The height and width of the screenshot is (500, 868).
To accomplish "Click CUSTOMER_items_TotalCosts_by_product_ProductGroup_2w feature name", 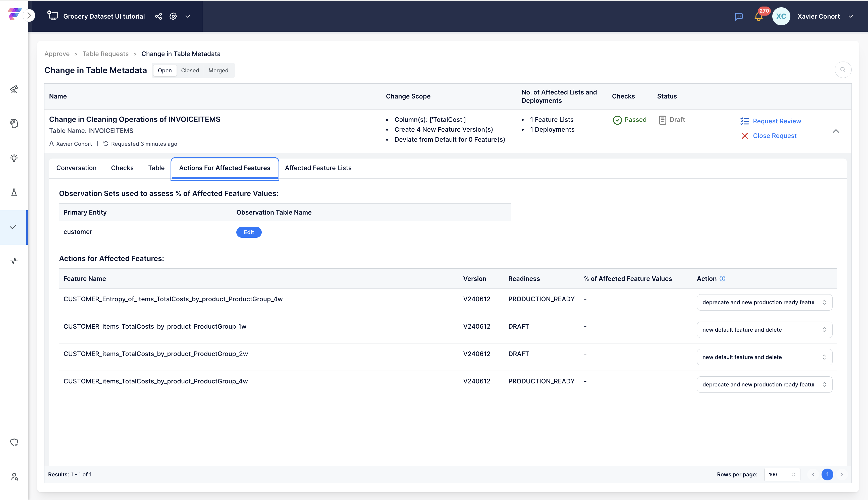I will 155,354.
